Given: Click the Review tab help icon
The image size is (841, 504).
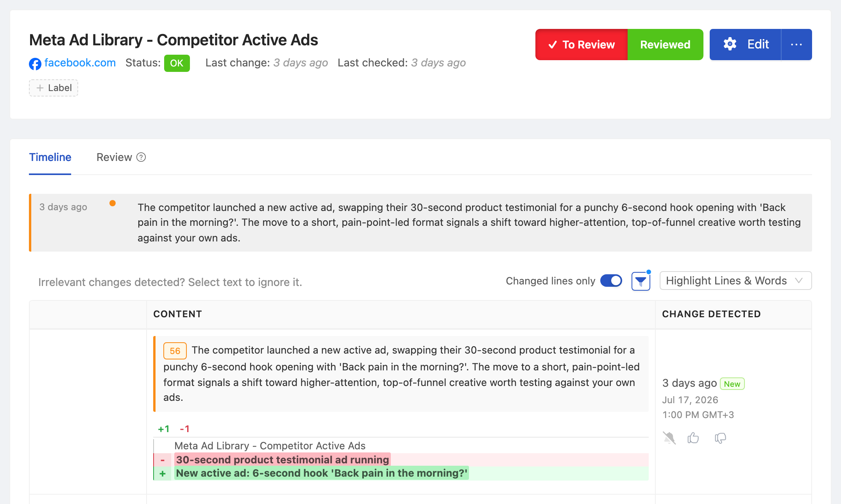Looking at the screenshot, I should click(141, 157).
